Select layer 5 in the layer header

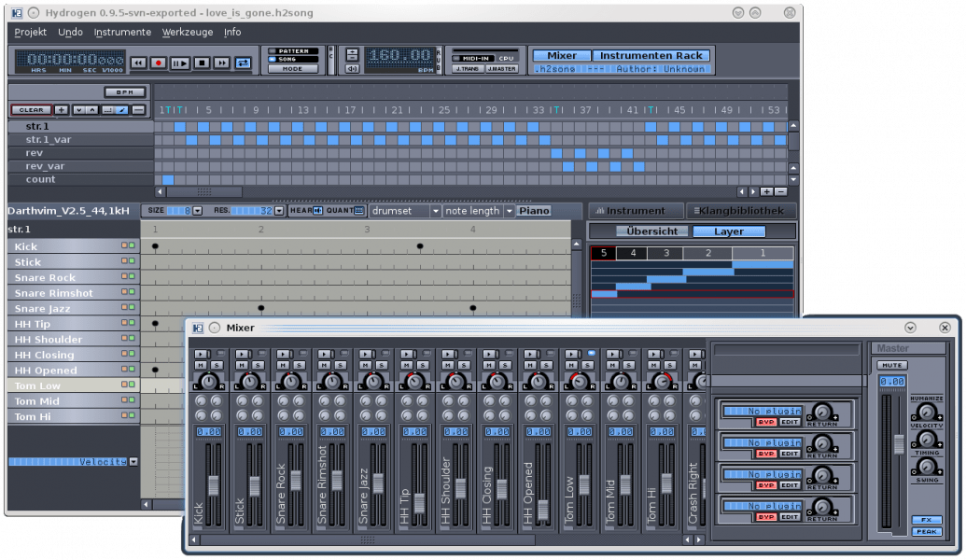pos(603,253)
